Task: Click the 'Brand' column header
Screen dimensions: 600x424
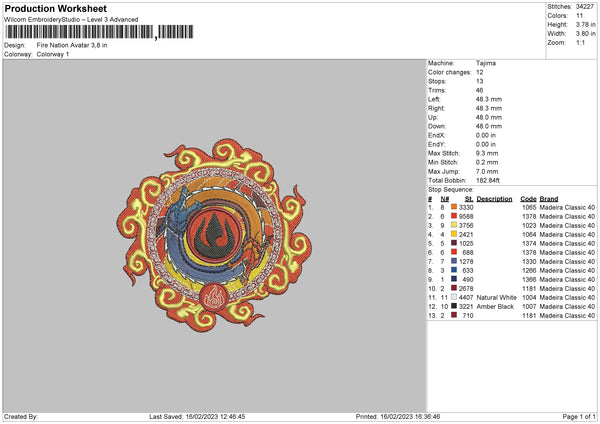Action: click(549, 199)
